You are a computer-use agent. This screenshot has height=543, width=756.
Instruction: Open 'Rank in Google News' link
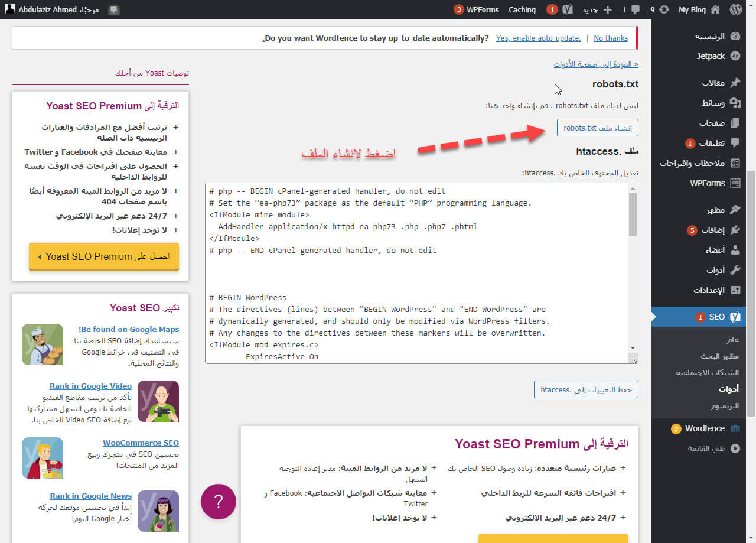click(90, 496)
